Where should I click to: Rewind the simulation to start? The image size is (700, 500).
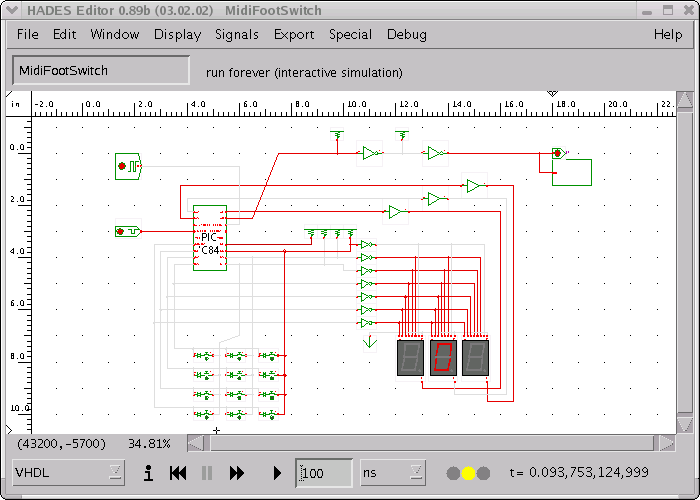(178, 473)
